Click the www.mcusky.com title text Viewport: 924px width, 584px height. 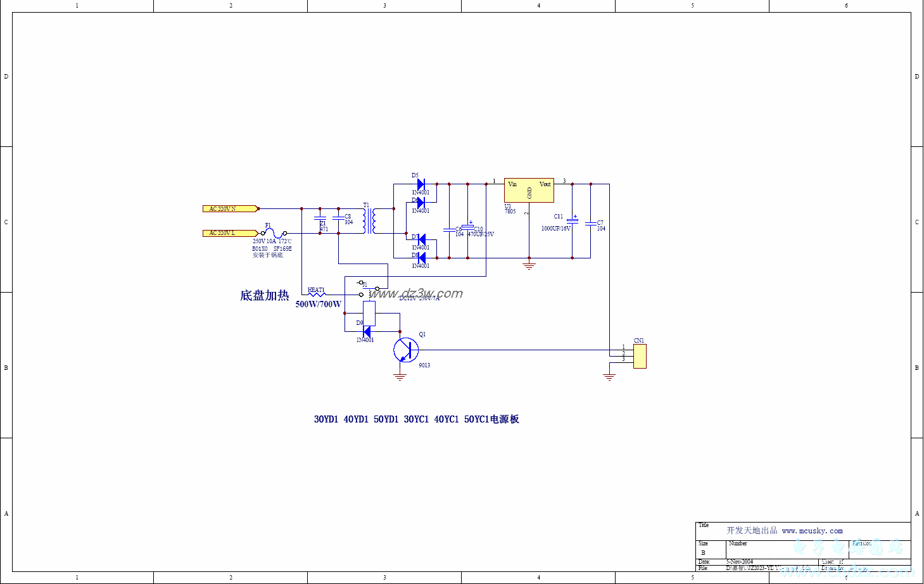(x=812, y=531)
